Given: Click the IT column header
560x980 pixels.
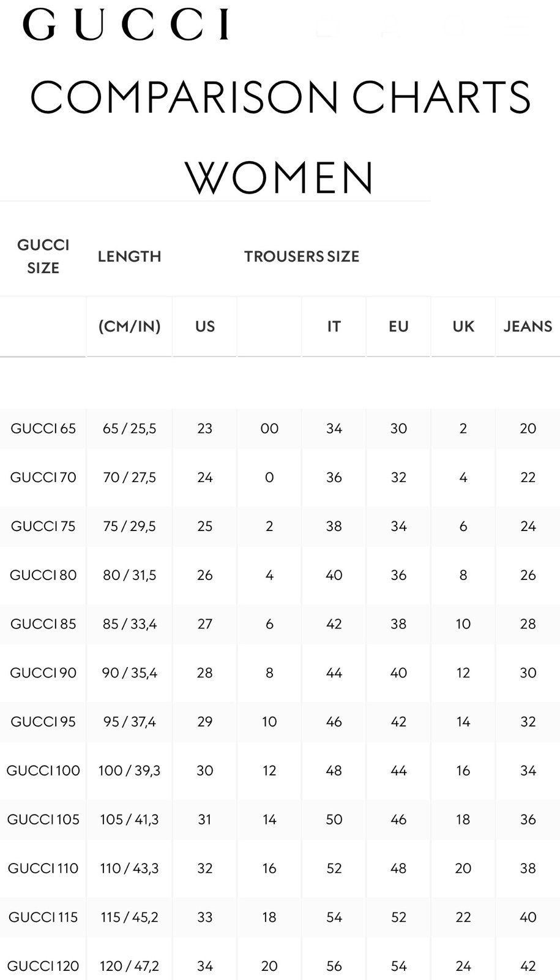Looking at the screenshot, I should tap(334, 326).
